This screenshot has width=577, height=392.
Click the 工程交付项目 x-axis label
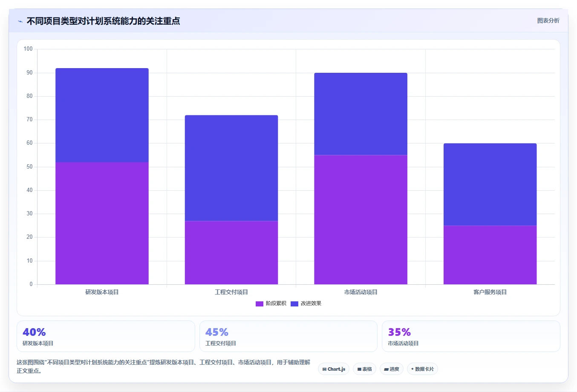pyautogui.click(x=231, y=292)
